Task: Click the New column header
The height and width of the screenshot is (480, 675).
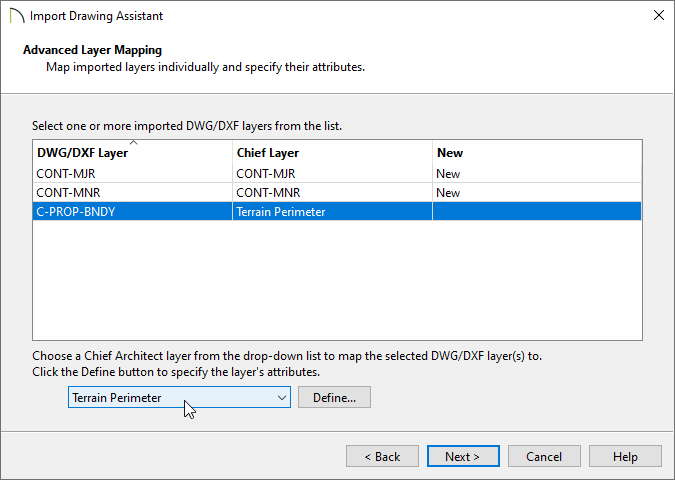Action: click(537, 153)
